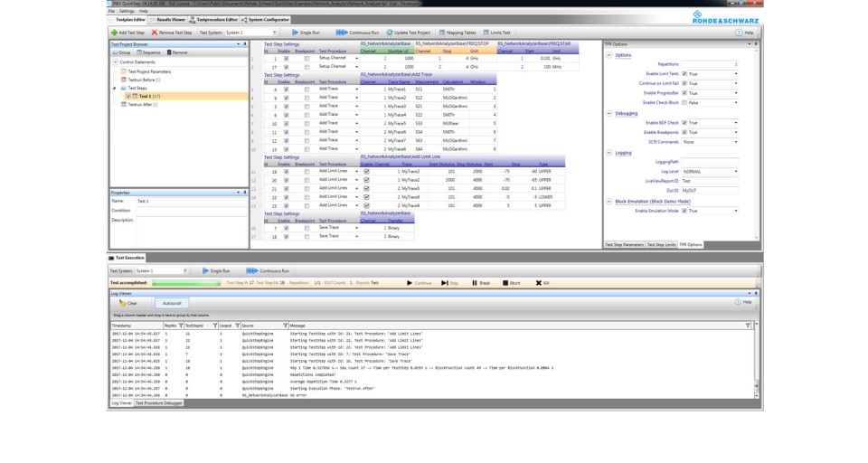The image size is (868, 463).
Task: Click the Log Viewer Help icon
Action: 738,302
